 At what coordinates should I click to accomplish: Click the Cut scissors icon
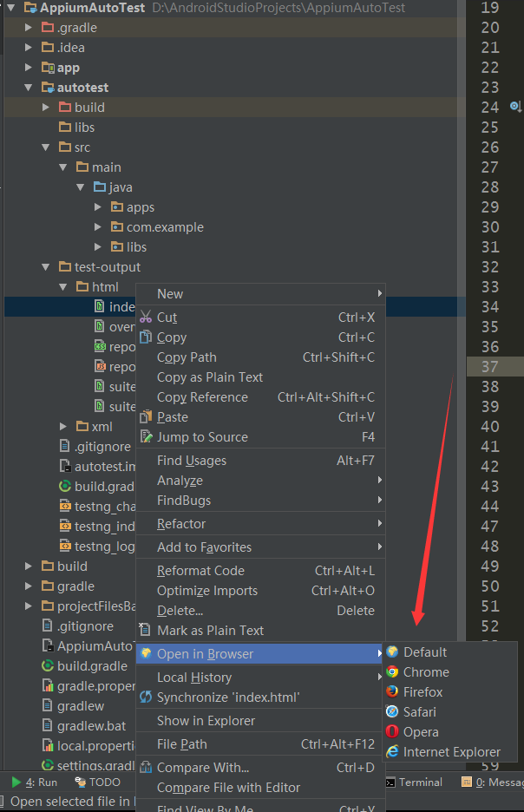pyautogui.click(x=146, y=318)
